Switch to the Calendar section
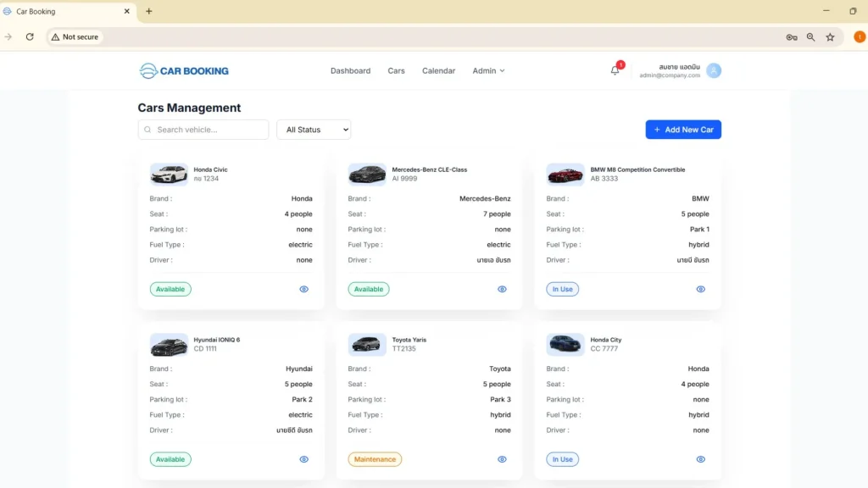Viewport: 868px width, 488px height. pos(438,70)
